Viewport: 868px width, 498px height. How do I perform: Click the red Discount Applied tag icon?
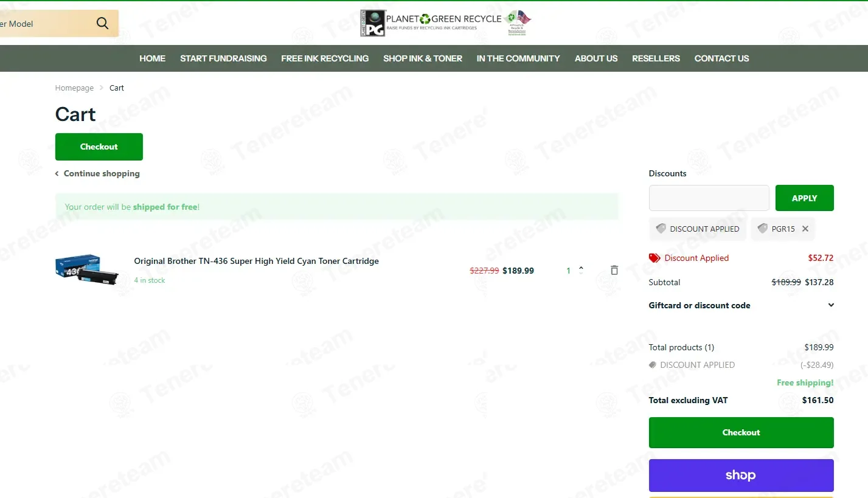tap(654, 258)
